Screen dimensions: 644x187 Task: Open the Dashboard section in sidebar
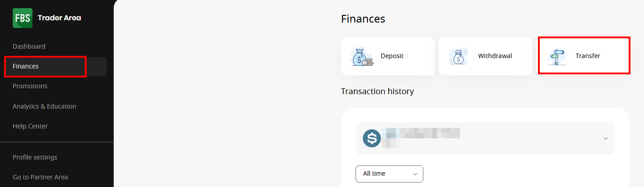coord(29,46)
